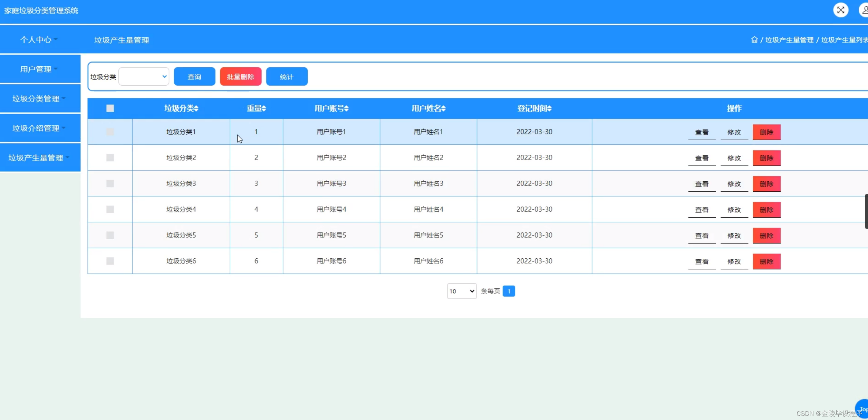This screenshot has width=868, height=420.
Task: Click the red 批量删除 button
Action: coord(240,77)
